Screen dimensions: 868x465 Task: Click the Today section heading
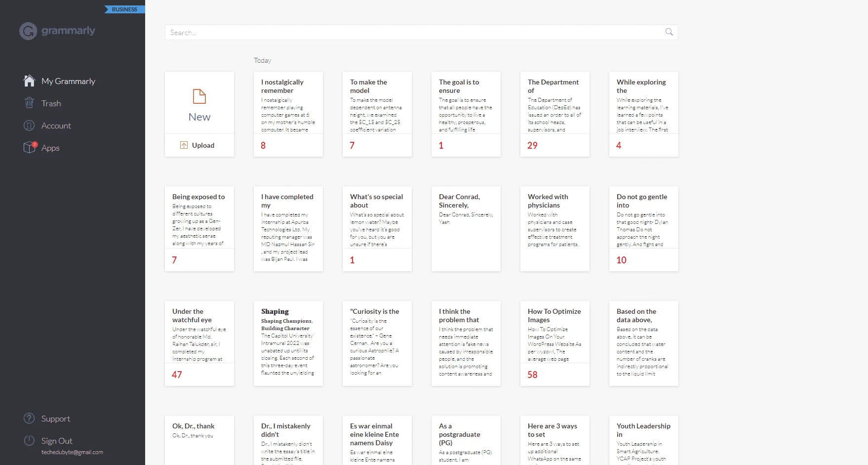pyautogui.click(x=262, y=60)
